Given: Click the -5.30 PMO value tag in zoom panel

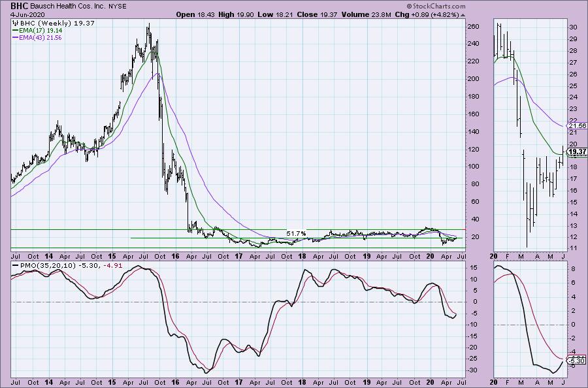Looking at the screenshot, I should point(578,361).
